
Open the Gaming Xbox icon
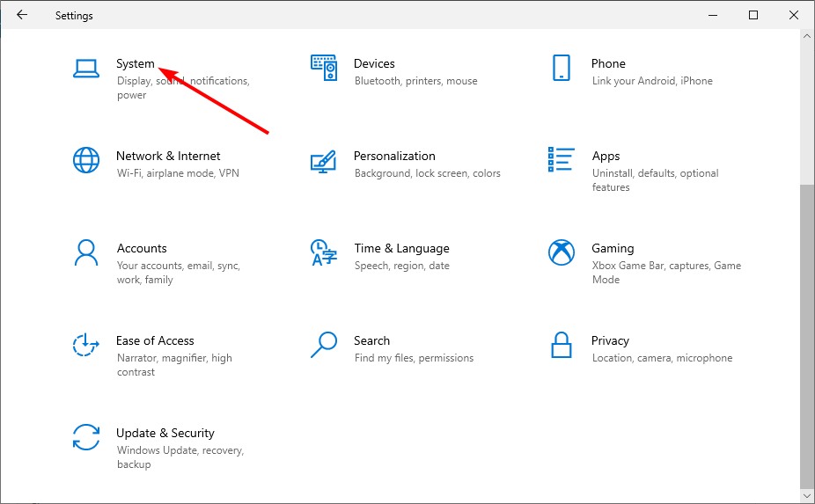[562, 252]
